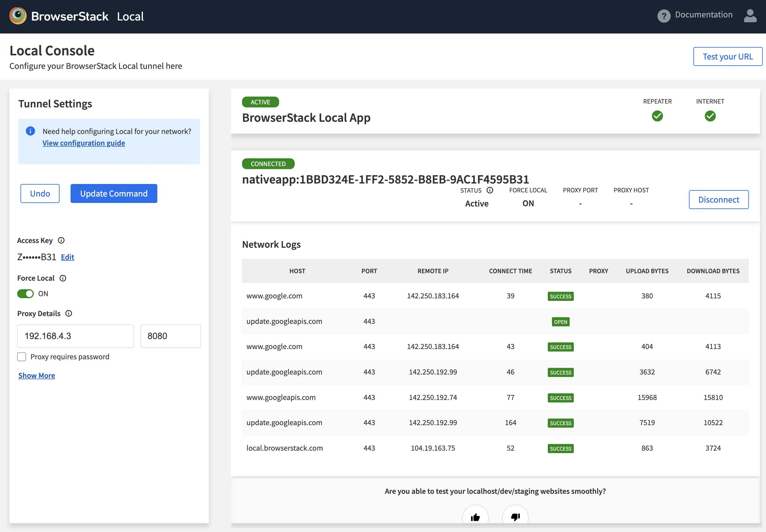Click the thumbs down feedback icon
The image size is (766, 532).
(515, 517)
